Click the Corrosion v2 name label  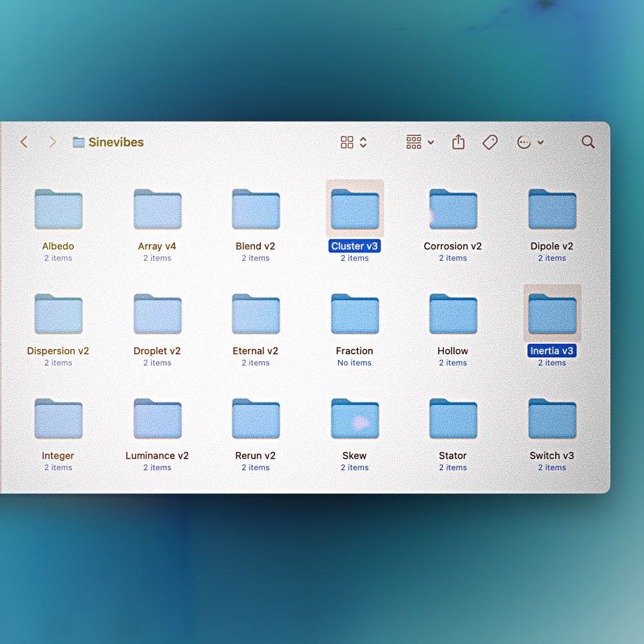[453, 246]
